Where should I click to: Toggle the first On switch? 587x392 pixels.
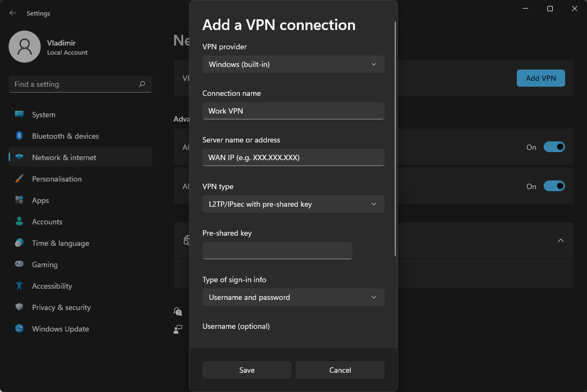coord(554,147)
